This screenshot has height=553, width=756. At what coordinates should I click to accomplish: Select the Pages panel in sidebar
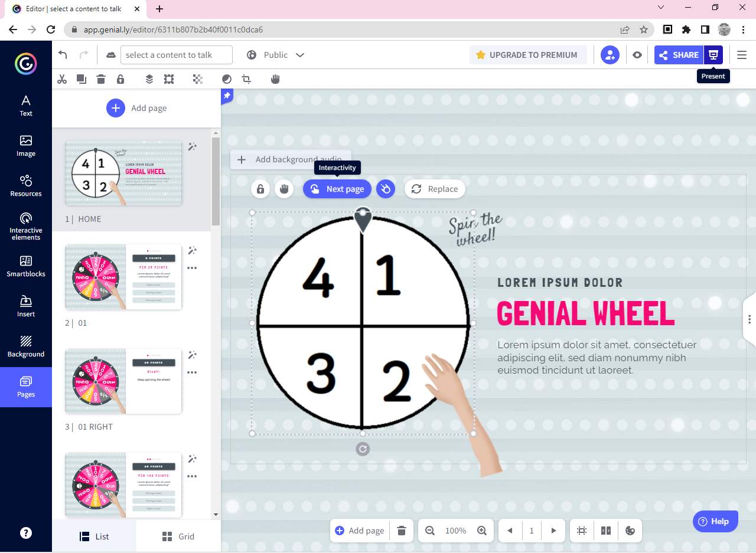coord(26,387)
